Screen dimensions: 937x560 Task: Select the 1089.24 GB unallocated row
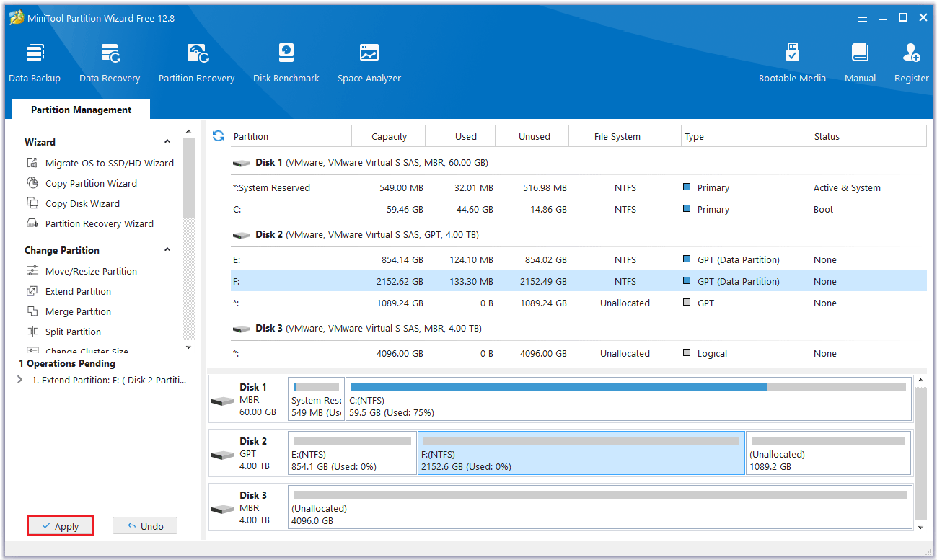(x=579, y=303)
